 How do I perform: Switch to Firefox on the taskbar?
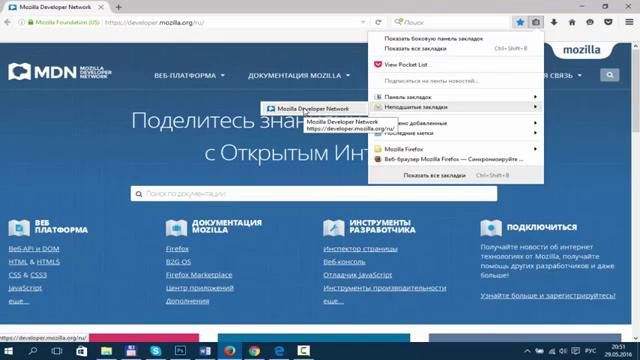click(229, 351)
